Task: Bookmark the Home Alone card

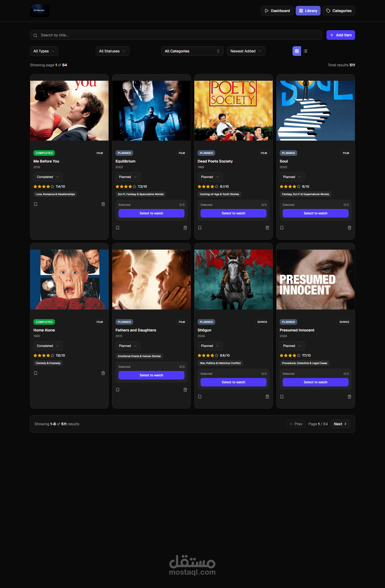Action: click(x=36, y=373)
